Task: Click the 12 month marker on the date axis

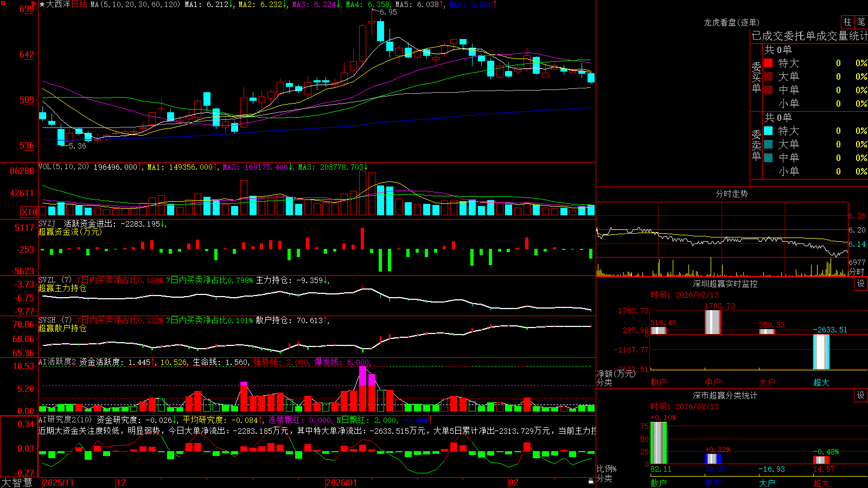Action: click(x=122, y=483)
